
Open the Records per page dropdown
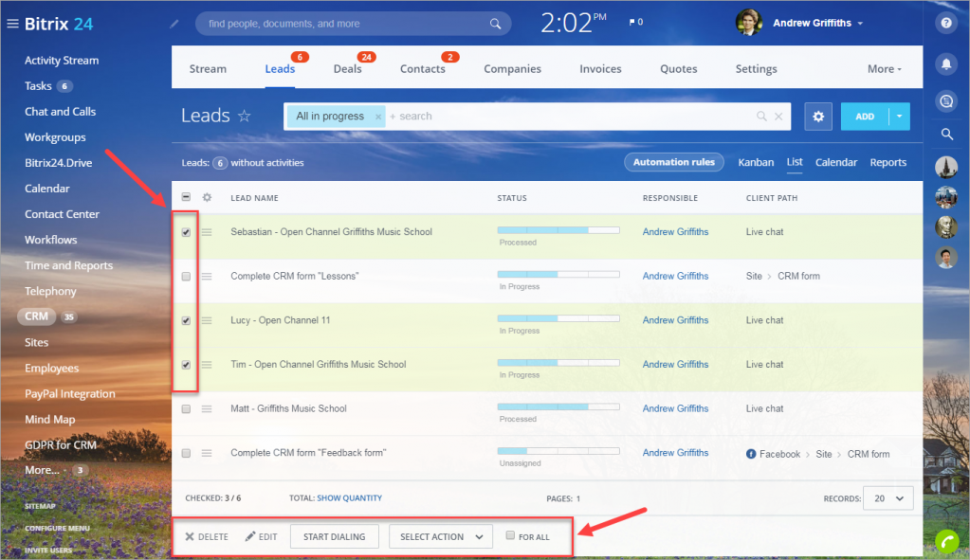tap(888, 498)
